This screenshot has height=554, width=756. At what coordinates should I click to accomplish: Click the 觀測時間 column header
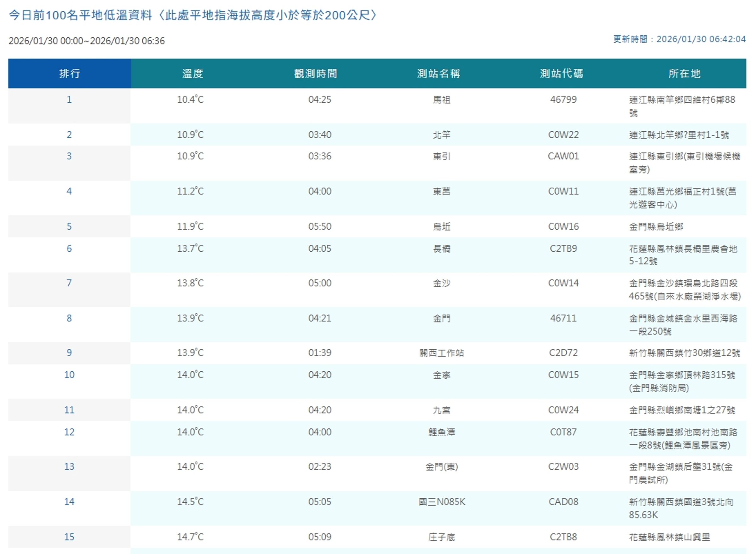point(316,73)
